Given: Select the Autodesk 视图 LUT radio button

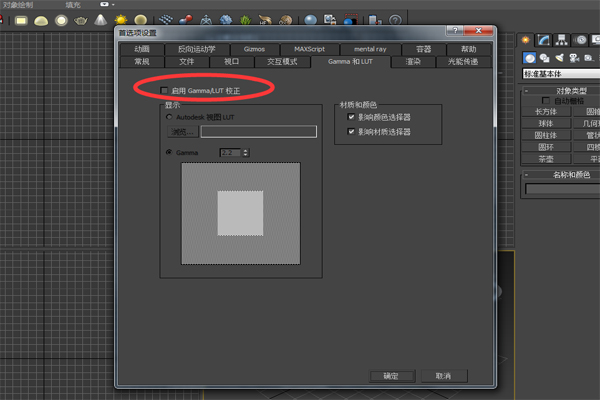Looking at the screenshot, I should coord(169,117).
